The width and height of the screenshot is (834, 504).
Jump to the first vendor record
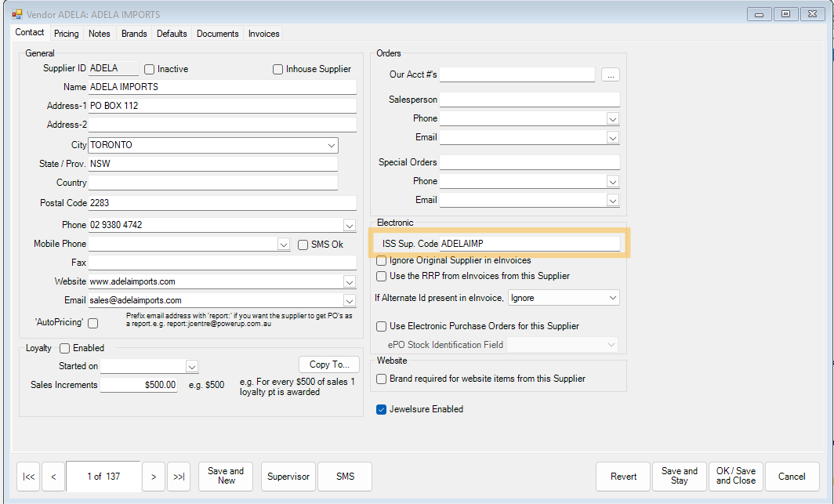(x=27, y=477)
